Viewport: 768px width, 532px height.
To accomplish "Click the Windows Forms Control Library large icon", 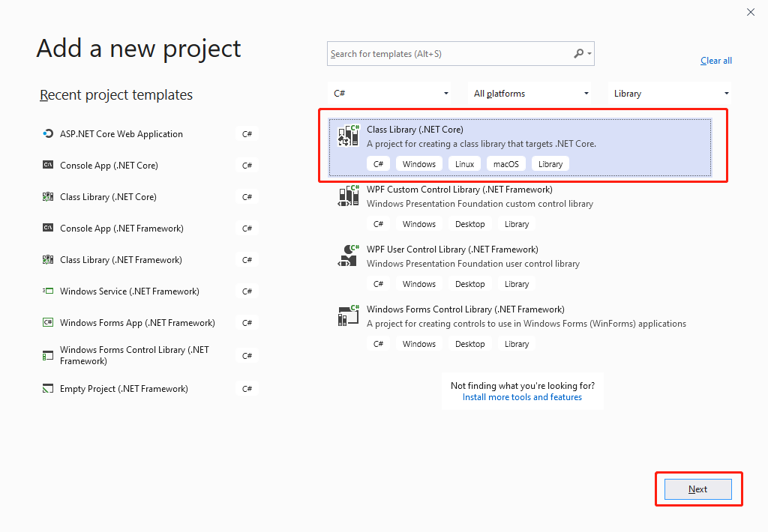I will 348,315.
